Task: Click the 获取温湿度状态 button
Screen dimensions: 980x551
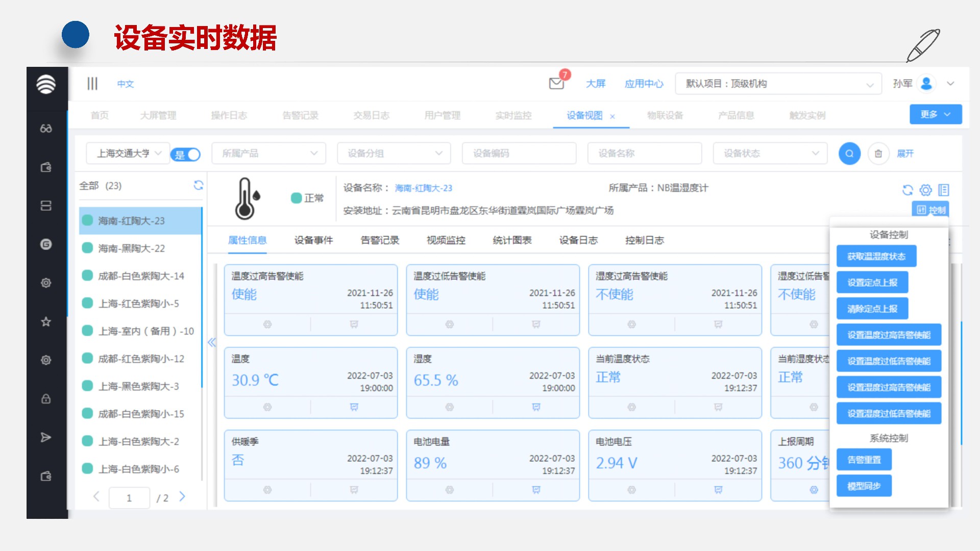Action: tap(876, 256)
